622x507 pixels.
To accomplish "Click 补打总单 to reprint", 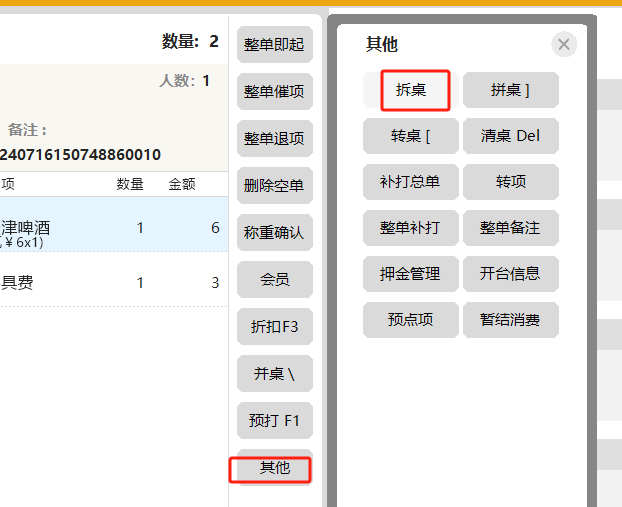I will tap(411, 182).
